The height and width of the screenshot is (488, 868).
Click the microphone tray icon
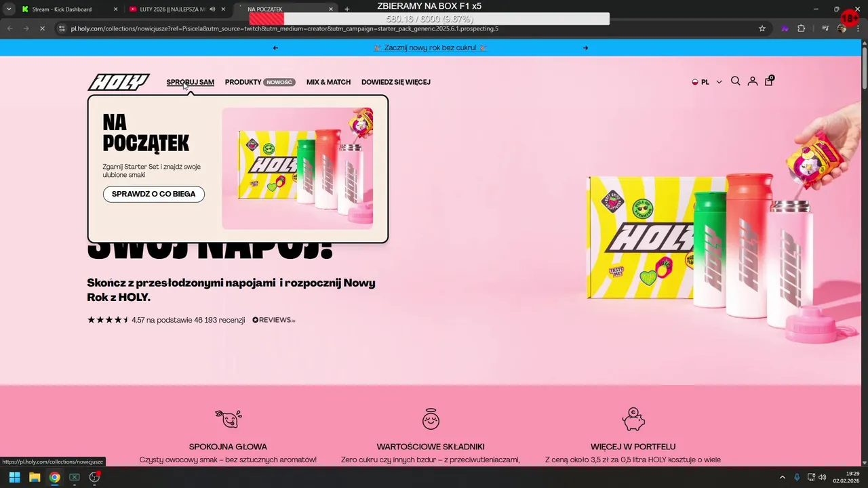click(x=797, y=477)
